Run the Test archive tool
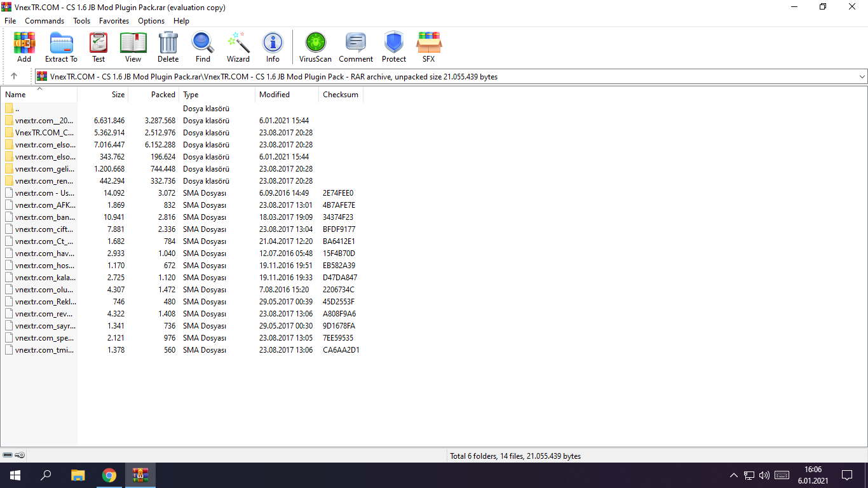 click(x=98, y=48)
